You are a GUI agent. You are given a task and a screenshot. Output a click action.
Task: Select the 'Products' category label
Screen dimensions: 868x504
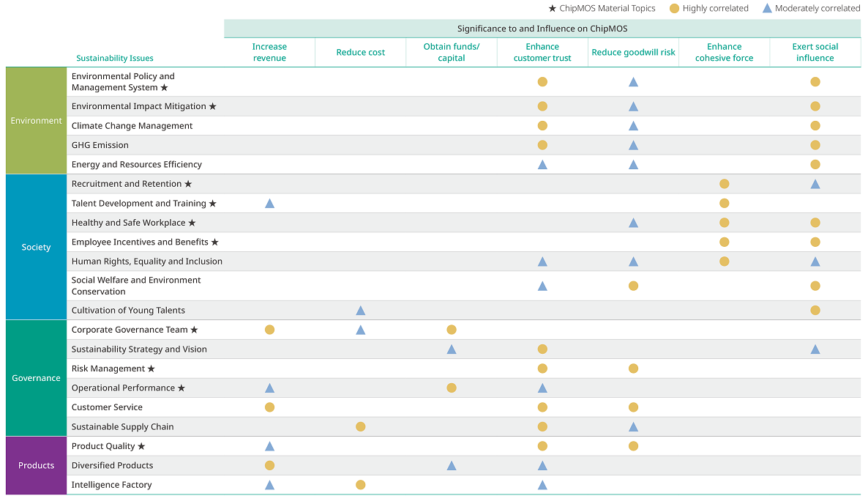(x=36, y=465)
